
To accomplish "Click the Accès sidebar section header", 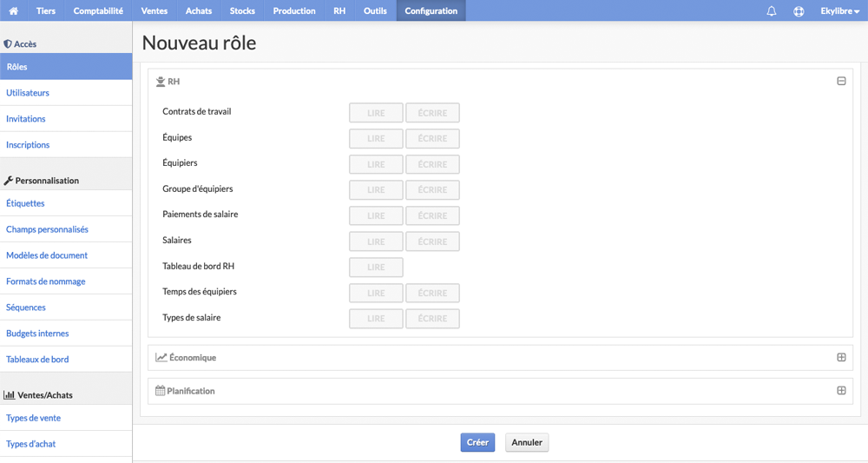I will tap(20, 43).
